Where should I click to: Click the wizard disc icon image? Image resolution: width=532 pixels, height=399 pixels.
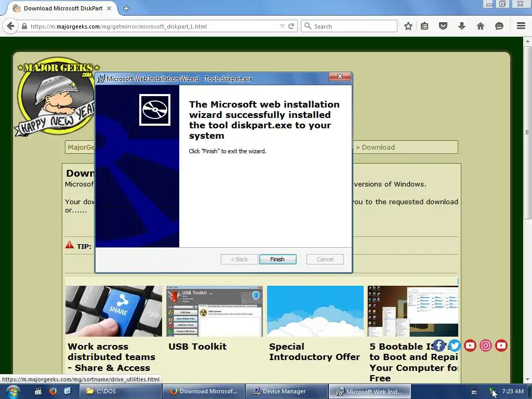pyautogui.click(x=155, y=110)
